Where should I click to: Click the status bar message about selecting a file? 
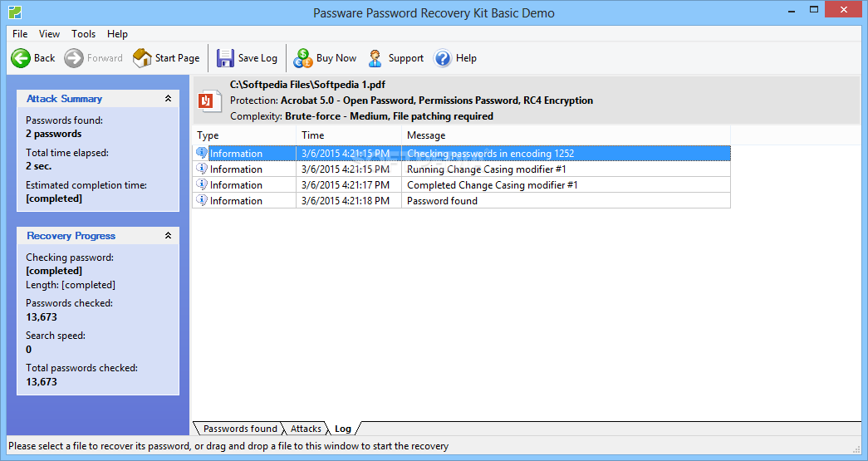[228, 445]
